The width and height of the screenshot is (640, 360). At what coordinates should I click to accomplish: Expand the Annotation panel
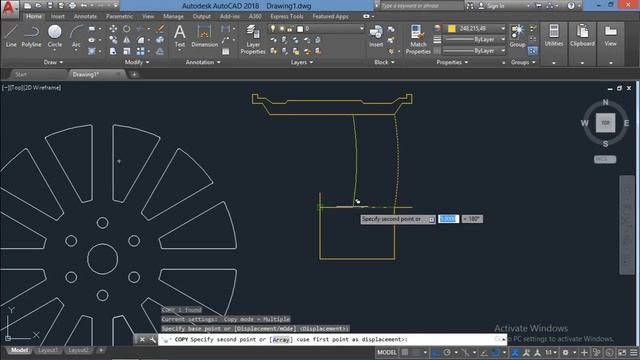(x=203, y=62)
